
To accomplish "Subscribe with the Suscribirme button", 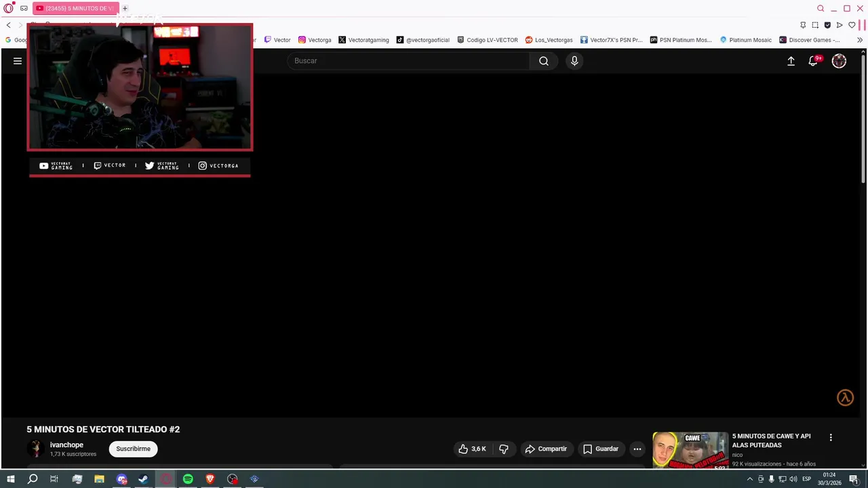I will (x=133, y=449).
